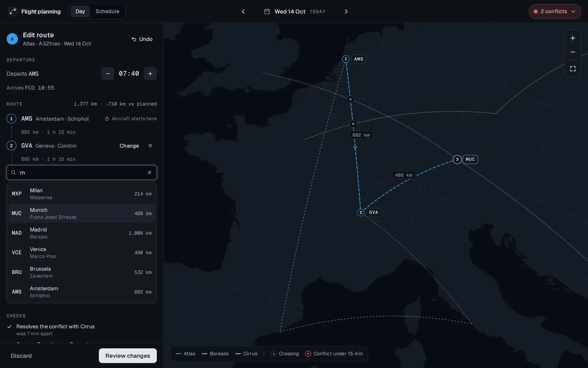Click route stop number 2 circle
This screenshot has width=588, height=368.
click(x=11, y=146)
